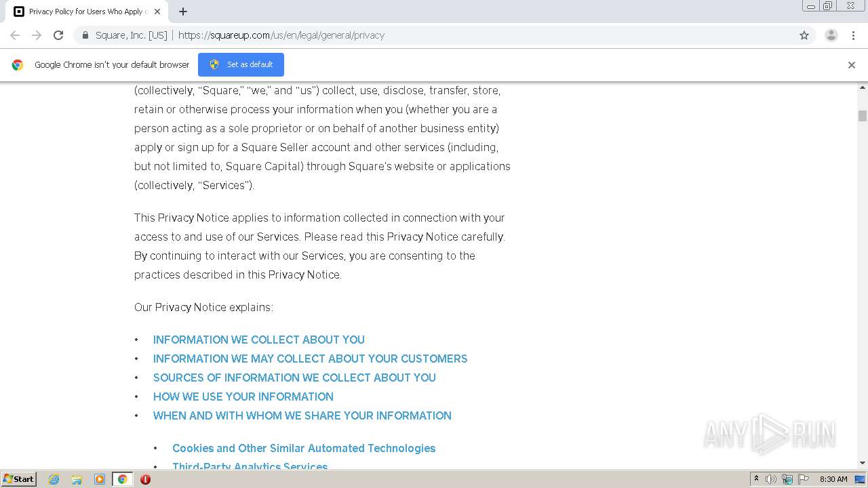The image size is (868, 488).
Task: Click Set as default button
Action: [x=241, y=64]
